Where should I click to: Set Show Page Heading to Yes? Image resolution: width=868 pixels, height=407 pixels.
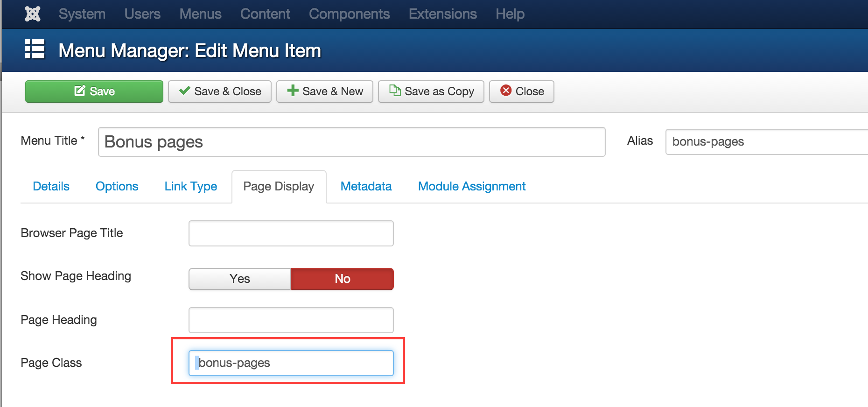pos(240,279)
